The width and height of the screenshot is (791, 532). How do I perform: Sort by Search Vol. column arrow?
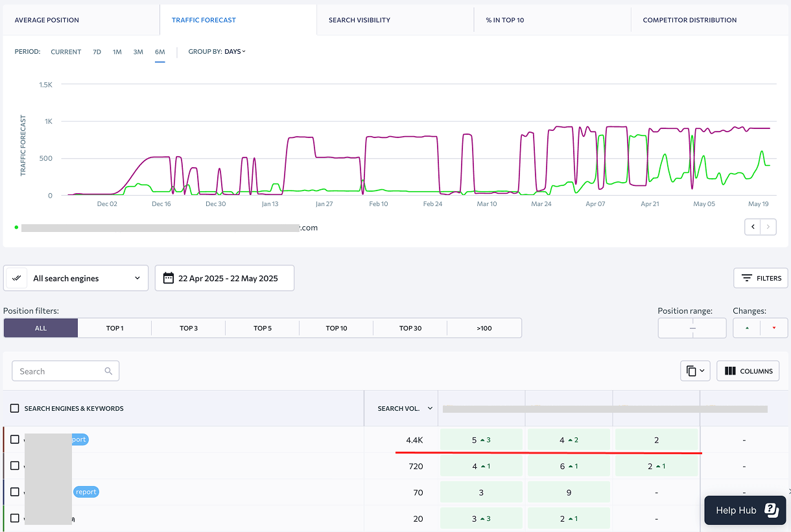tap(429, 409)
